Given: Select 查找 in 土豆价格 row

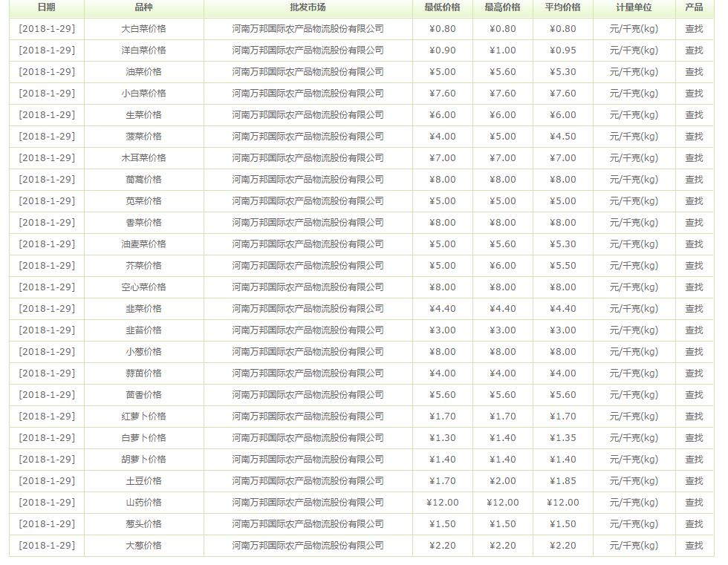Looking at the screenshot, I should pos(693,481).
